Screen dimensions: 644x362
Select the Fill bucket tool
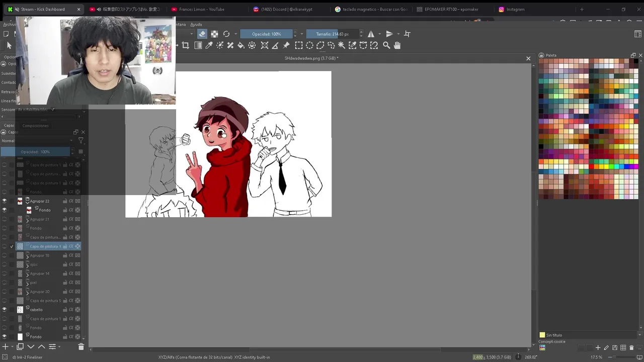pyautogui.click(x=241, y=45)
